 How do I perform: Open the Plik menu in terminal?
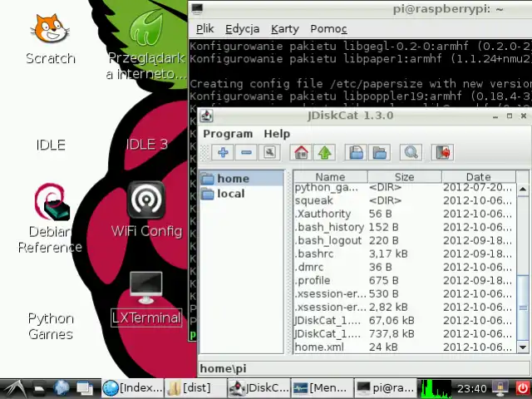point(205,29)
